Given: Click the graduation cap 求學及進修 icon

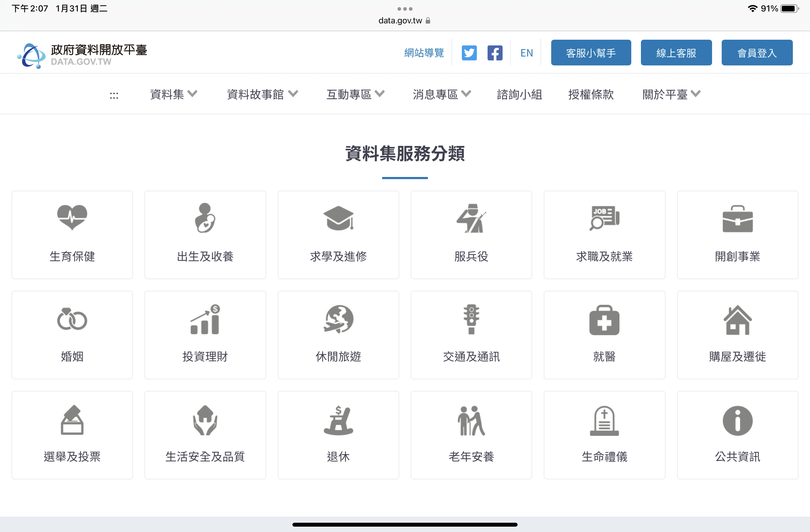Looking at the screenshot, I should click(x=338, y=218).
